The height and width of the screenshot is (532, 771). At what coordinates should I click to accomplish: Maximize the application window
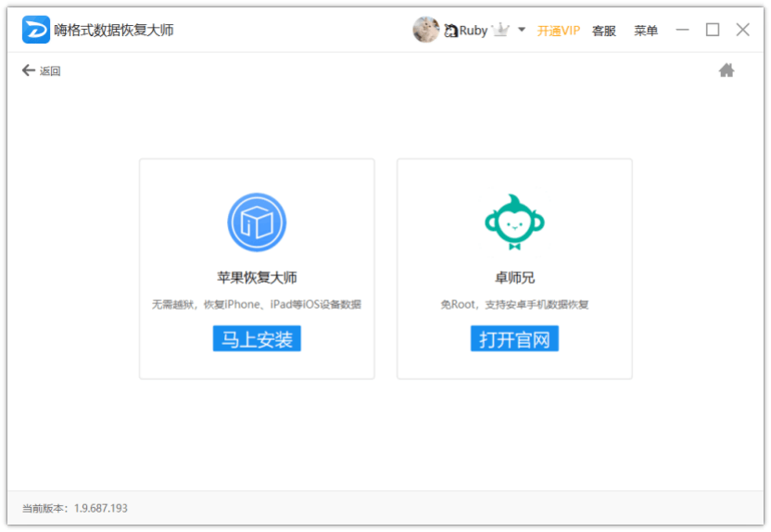click(713, 30)
